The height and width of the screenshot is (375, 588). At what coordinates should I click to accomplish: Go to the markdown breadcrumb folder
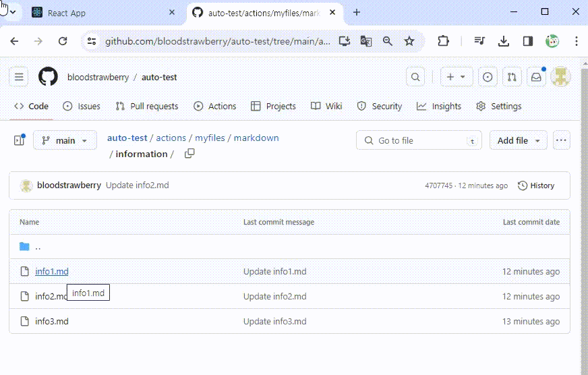[256, 138]
